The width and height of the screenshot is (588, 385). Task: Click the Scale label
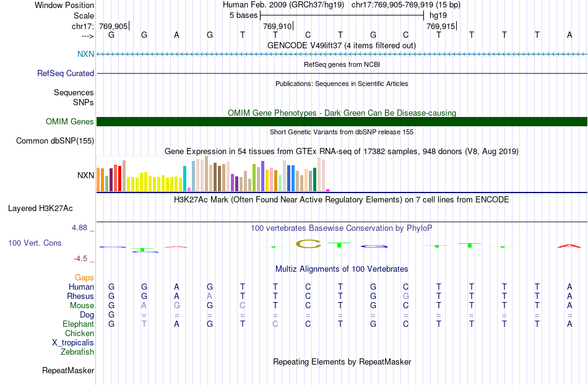[x=84, y=15]
